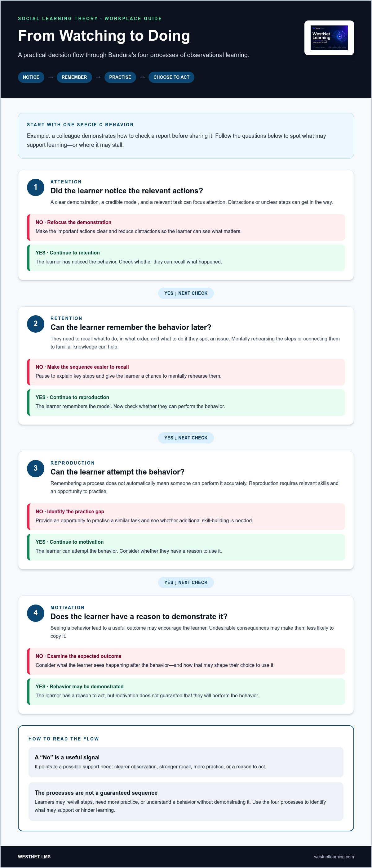Select the NOTICE step pill
The height and width of the screenshot is (868, 372).
pyautogui.click(x=31, y=77)
